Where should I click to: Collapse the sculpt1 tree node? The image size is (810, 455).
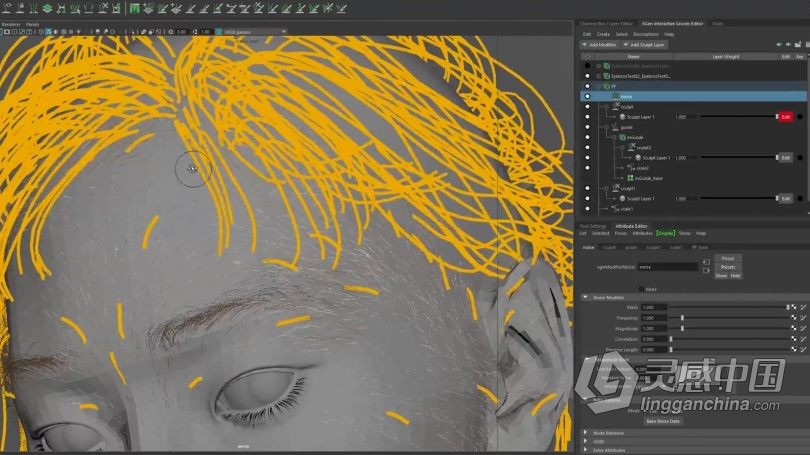point(606,189)
